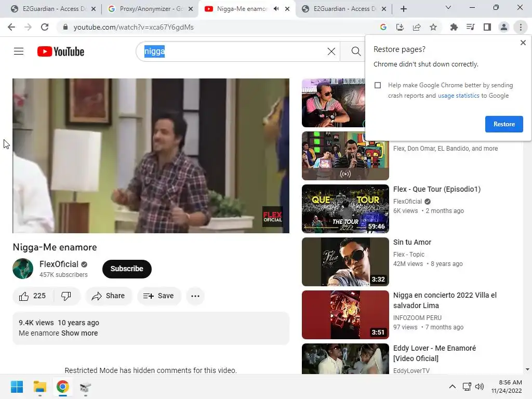Viewport: 532px width, 399px height.
Task: Clear the search box with X icon
Action: point(331,51)
